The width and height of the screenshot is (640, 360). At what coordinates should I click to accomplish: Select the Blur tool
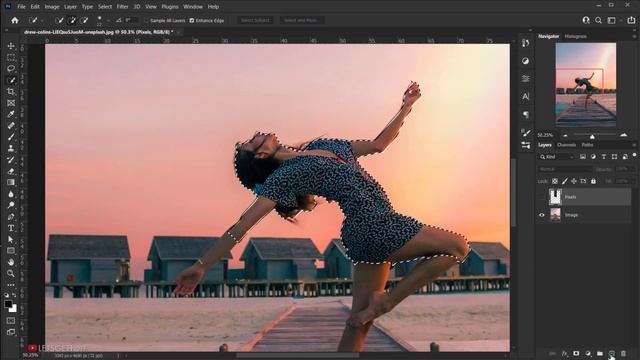pyautogui.click(x=11, y=194)
